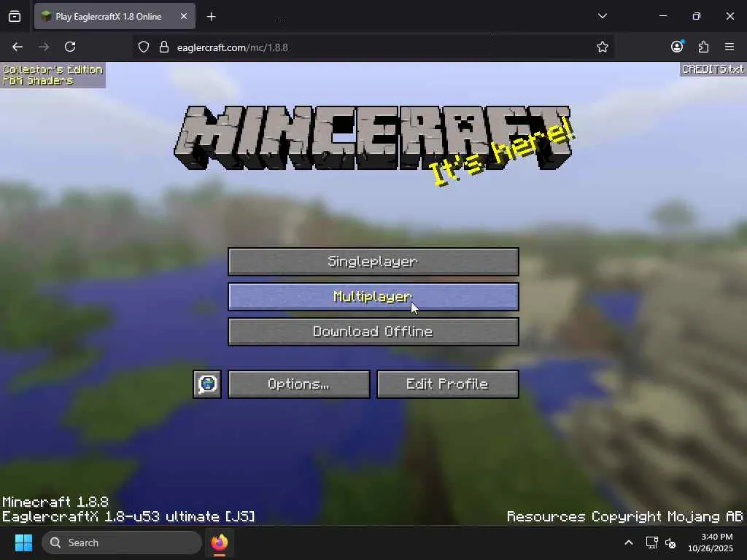Click the Firefox icon in taskbar
747x560 pixels.
tap(219, 542)
